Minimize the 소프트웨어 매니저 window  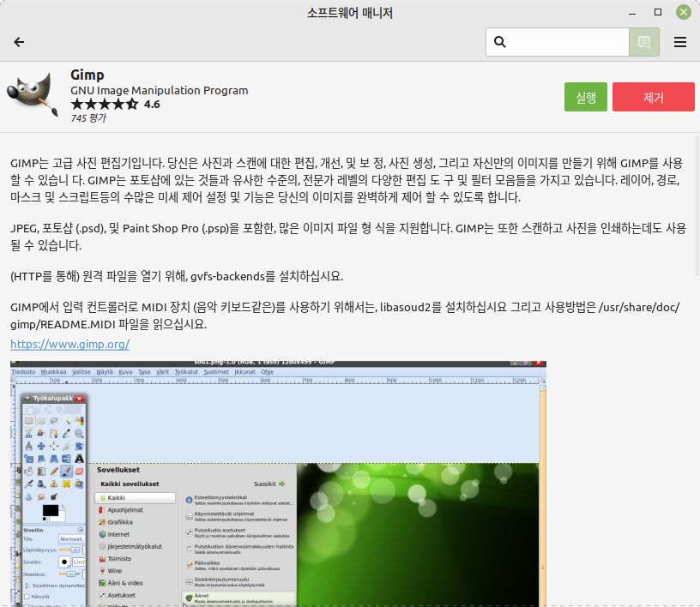coord(632,13)
